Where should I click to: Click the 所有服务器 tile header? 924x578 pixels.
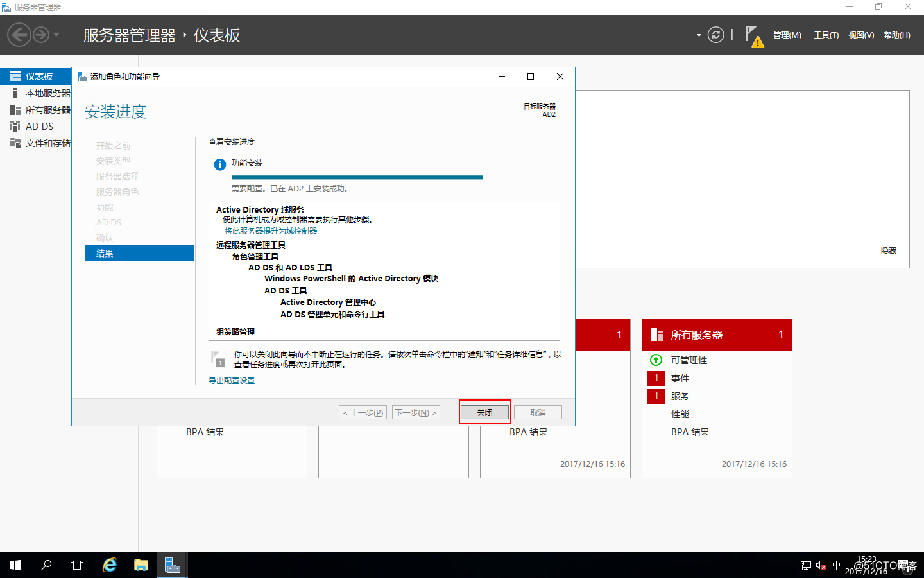click(717, 335)
